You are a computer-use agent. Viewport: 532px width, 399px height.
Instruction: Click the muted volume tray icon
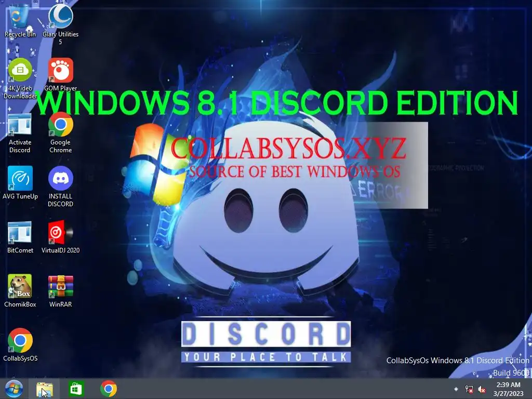pos(482,389)
